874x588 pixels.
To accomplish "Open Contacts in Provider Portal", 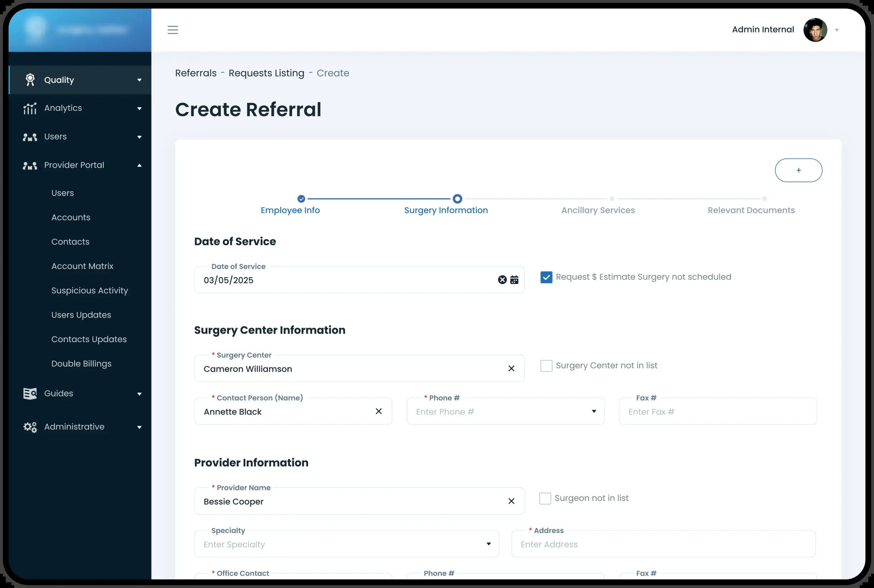I will (x=70, y=242).
